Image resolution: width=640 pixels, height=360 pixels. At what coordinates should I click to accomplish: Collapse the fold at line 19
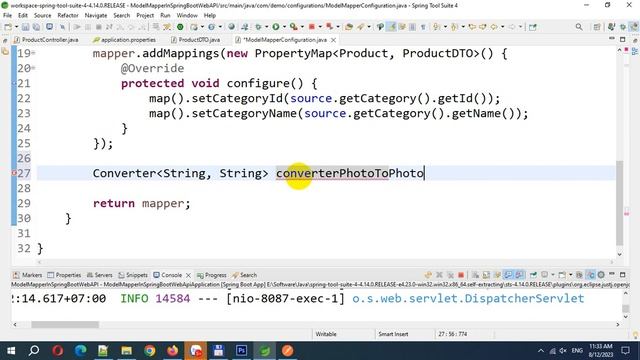33,53
